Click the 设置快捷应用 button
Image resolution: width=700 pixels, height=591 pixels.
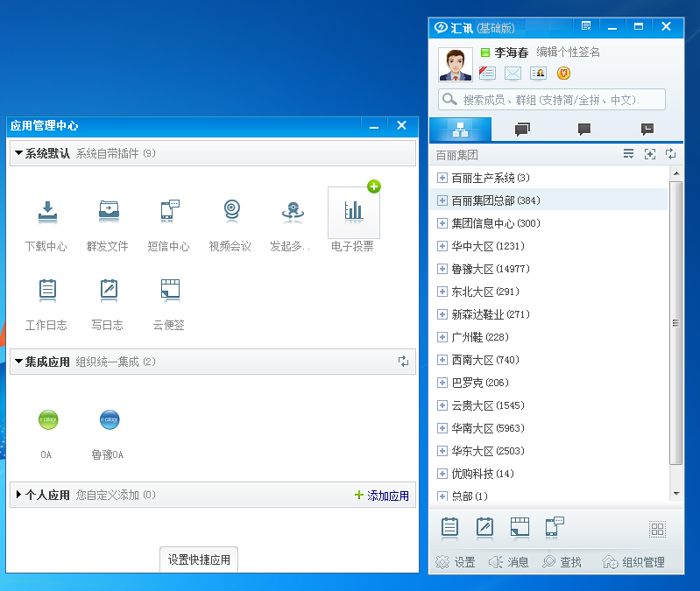click(199, 559)
